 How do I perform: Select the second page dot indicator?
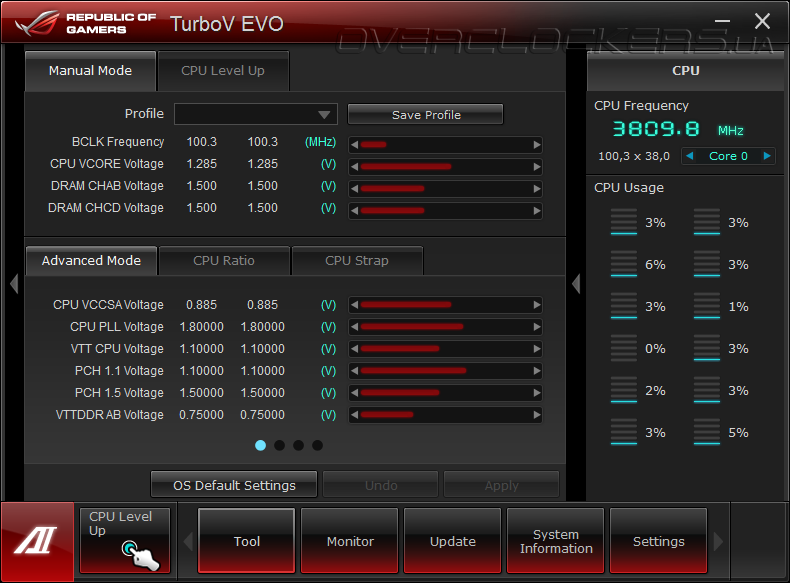[280, 445]
